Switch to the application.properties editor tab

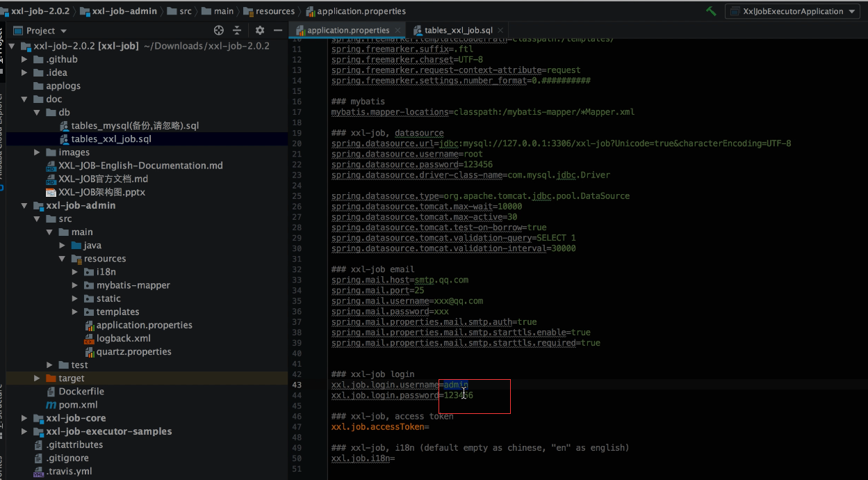347,31
